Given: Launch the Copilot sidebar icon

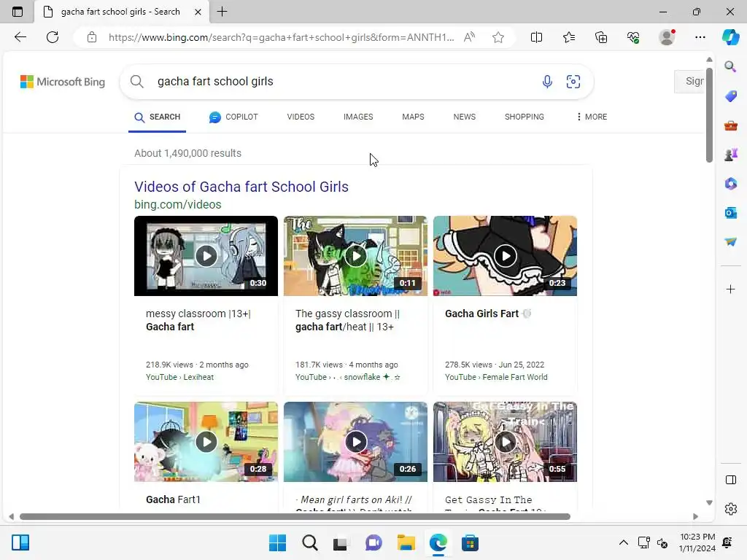Looking at the screenshot, I should [x=731, y=37].
